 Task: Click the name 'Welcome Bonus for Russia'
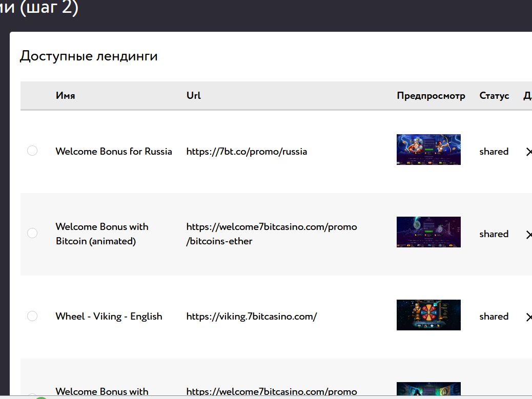point(114,151)
